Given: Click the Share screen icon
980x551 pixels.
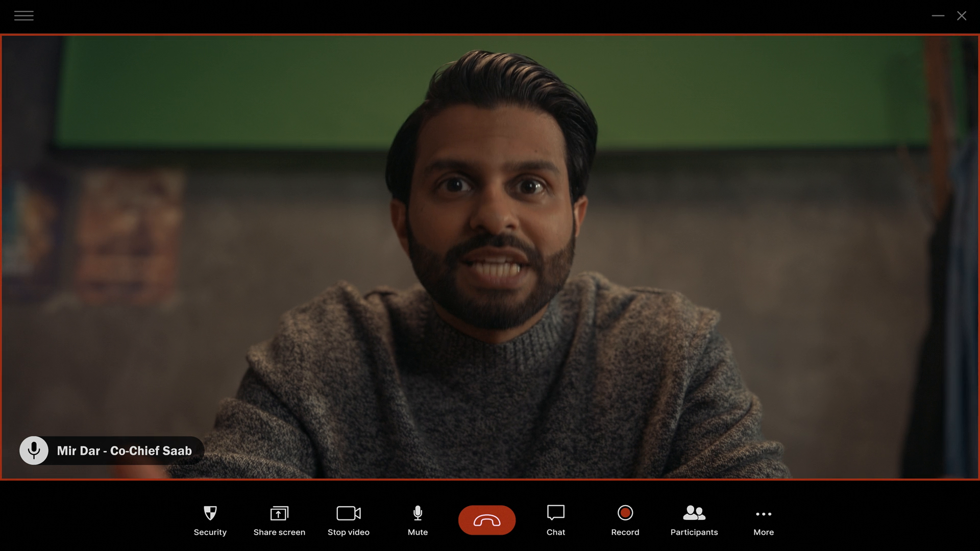Looking at the screenshot, I should 279,513.
